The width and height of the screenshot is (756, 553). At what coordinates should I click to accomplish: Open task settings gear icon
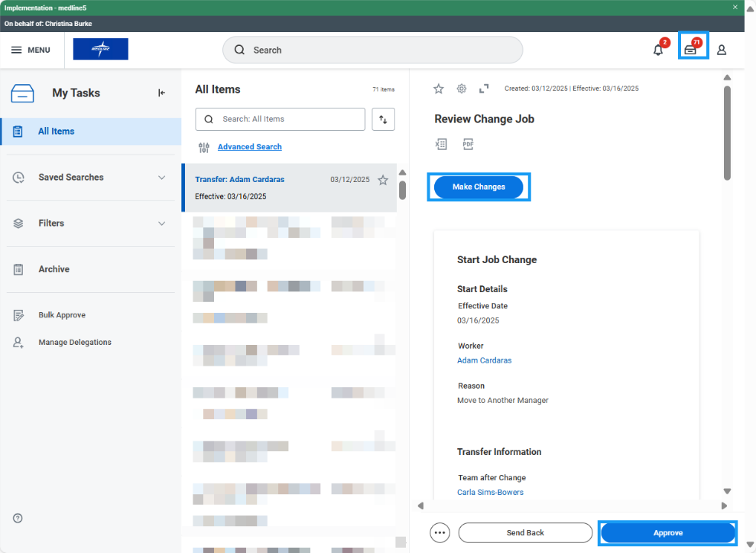click(x=462, y=89)
